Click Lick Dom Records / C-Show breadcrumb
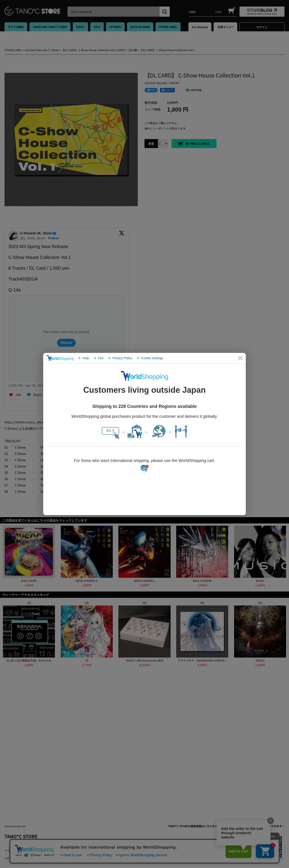This screenshot has height=868, width=289. tap(41, 50)
